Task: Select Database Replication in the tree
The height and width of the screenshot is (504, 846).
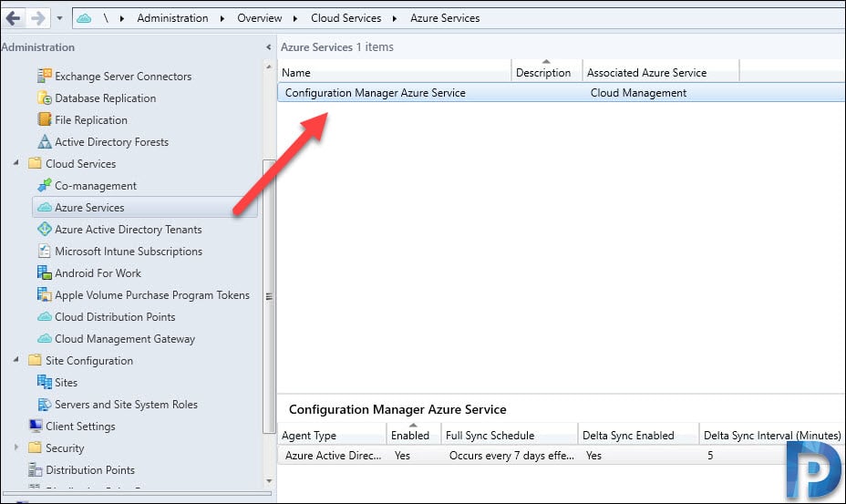Action: tap(105, 98)
